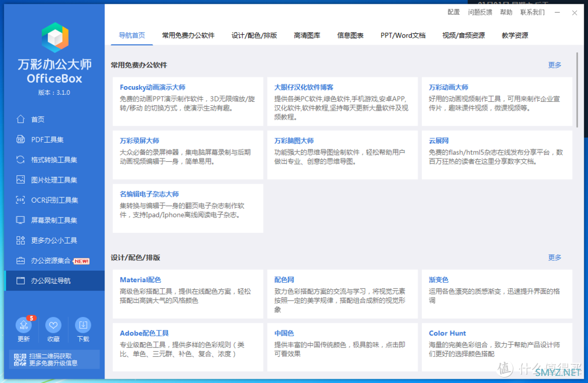
Task: Open the 中国色 link
Action: tap(284, 333)
